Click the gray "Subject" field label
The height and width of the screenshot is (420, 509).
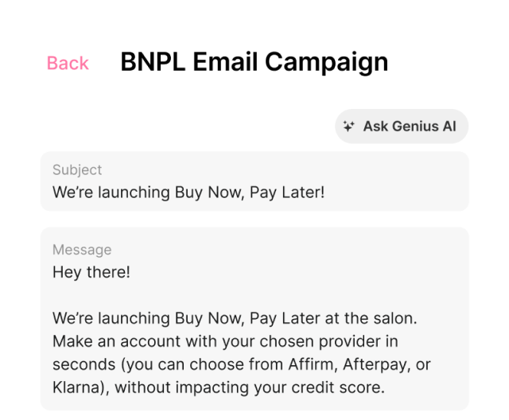[77, 169]
